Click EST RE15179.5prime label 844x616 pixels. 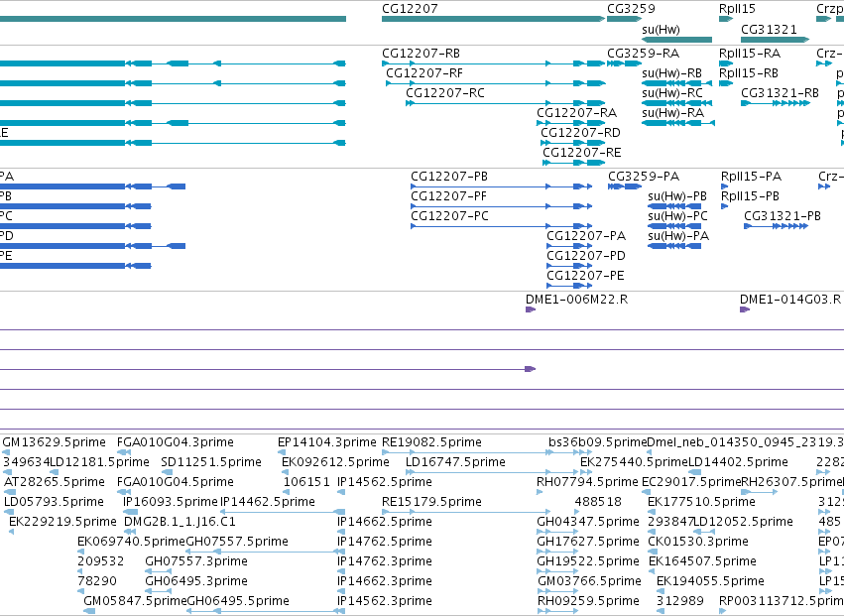[x=431, y=502]
